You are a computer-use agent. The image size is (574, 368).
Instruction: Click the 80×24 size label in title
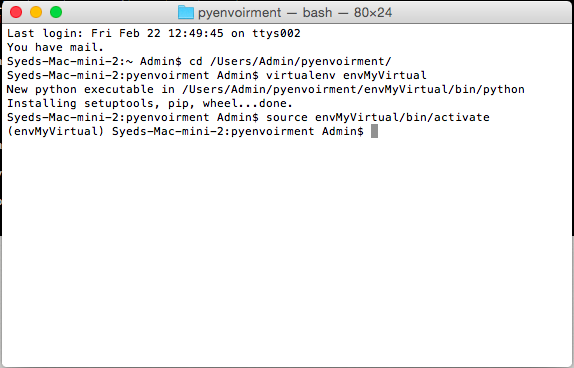[x=373, y=13]
